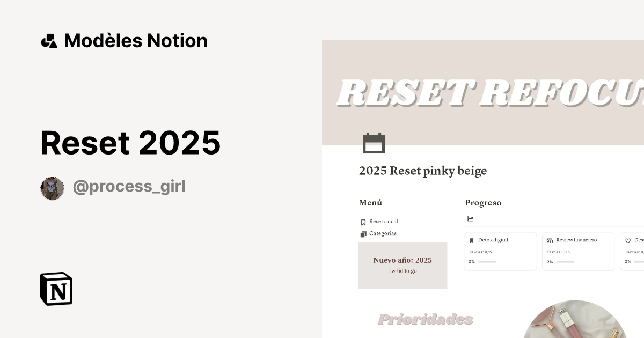Click the phone icon on Detox digital card
Screen dimensions: 644x338
pos(472,240)
